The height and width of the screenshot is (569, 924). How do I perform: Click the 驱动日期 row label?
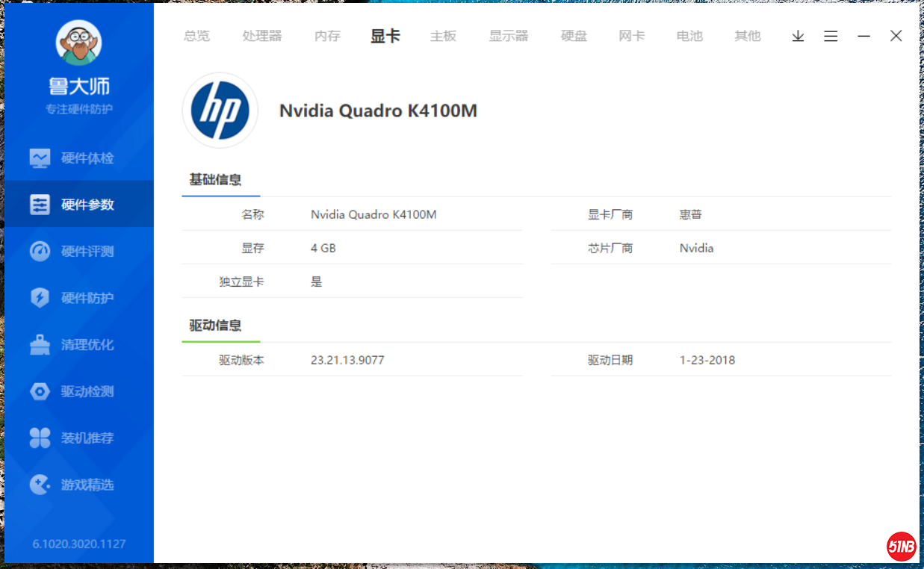(x=610, y=360)
